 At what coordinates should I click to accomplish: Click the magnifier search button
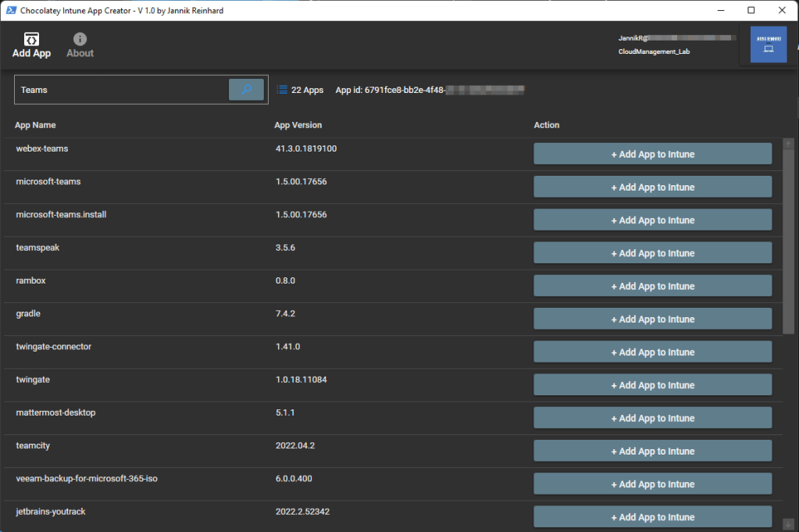point(246,90)
